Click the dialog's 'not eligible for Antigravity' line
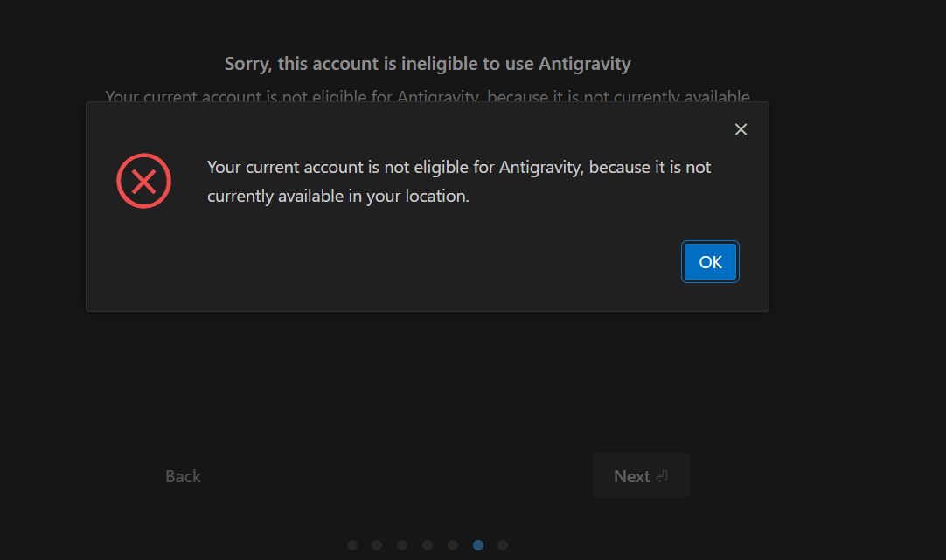The height and width of the screenshot is (560, 946). pyautogui.click(x=459, y=167)
